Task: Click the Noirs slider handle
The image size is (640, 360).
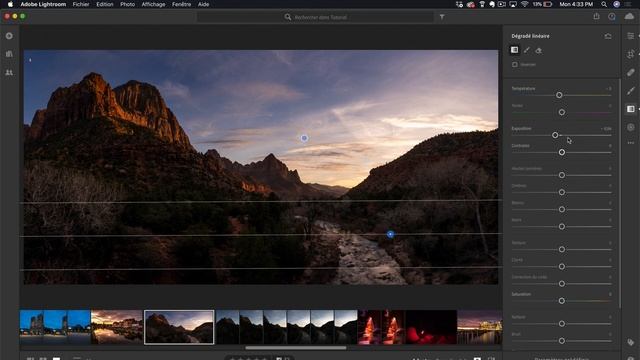Action: click(562, 227)
